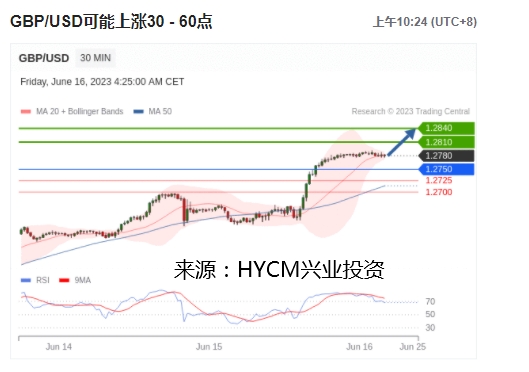Toggle the RSI legend indicator
The width and height of the screenshot is (529, 372).
[x=26, y=280]
